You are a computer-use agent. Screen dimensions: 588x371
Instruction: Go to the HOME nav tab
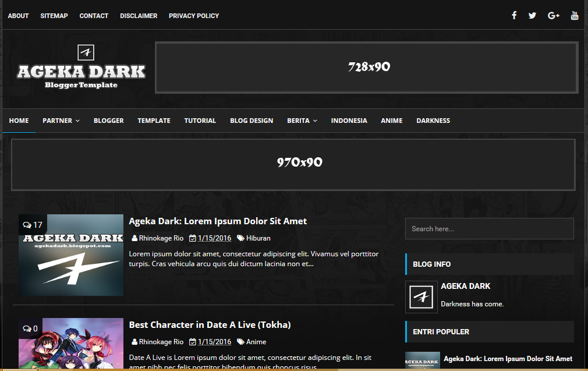[19, 121]
